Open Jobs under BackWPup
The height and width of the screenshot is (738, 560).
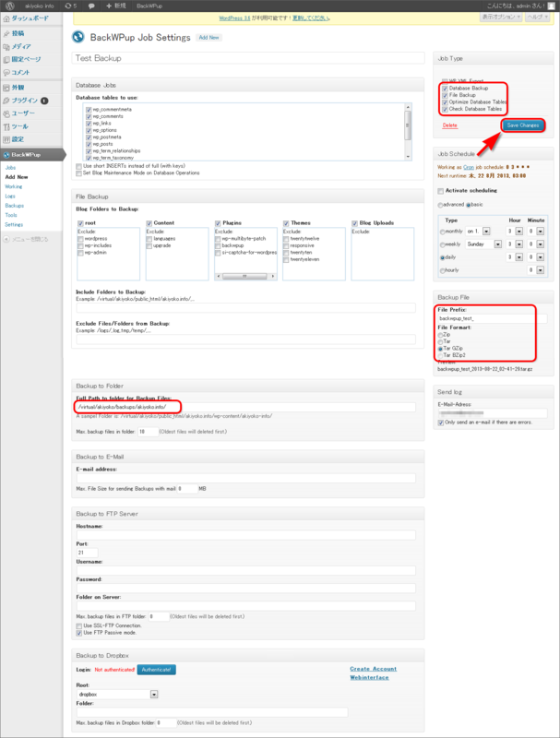click(10, 168)
